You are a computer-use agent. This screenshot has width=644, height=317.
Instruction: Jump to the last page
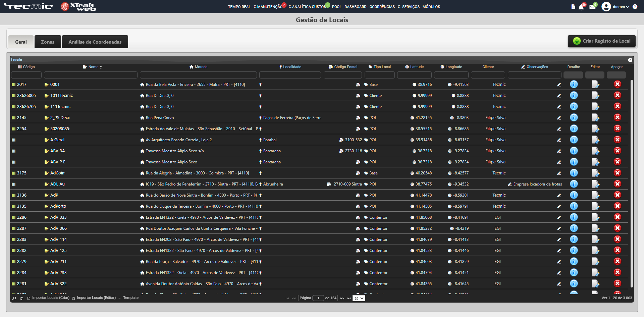(x=349, y=298)
